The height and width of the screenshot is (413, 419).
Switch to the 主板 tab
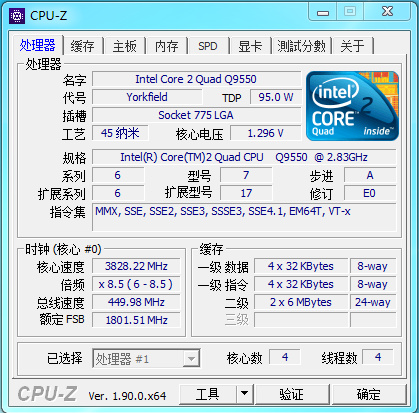(x=125, y=46)
